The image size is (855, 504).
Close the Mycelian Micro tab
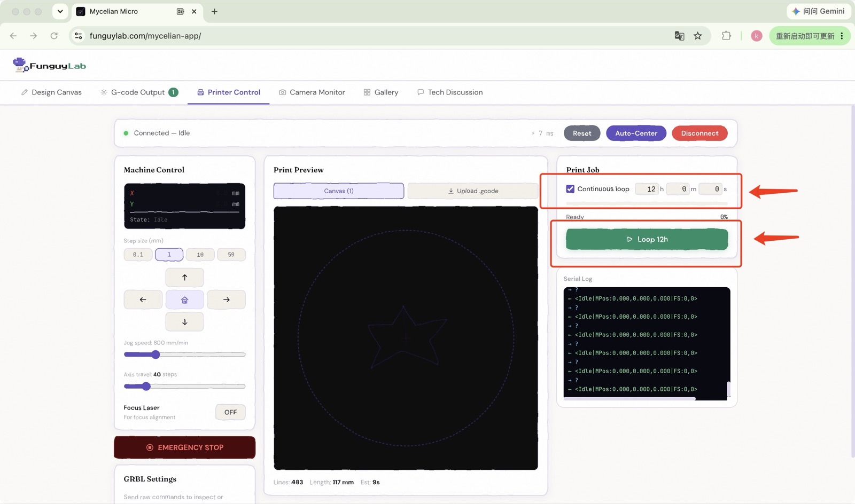(x=194, y=11)
